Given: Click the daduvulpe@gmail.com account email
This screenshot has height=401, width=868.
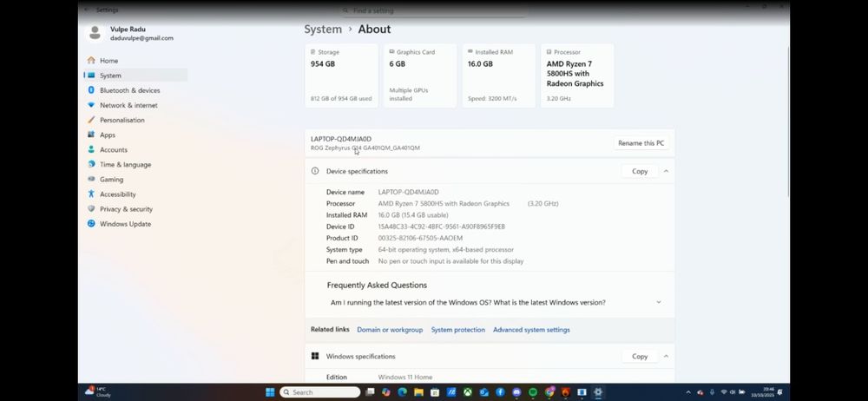Looking at the screenshot, I should pyautogui.click(x=141, y=38).
